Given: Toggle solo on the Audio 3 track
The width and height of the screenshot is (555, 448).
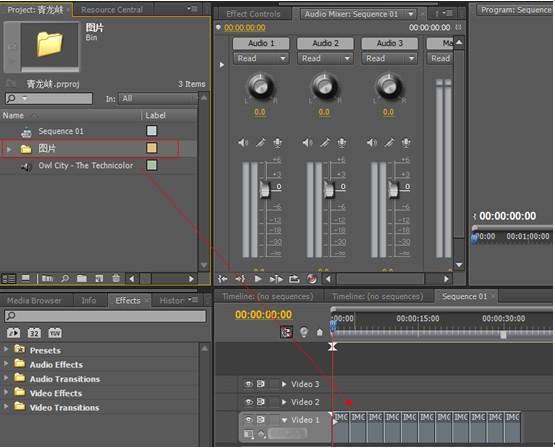Looking at the screenshot, I should click(389, 143).
